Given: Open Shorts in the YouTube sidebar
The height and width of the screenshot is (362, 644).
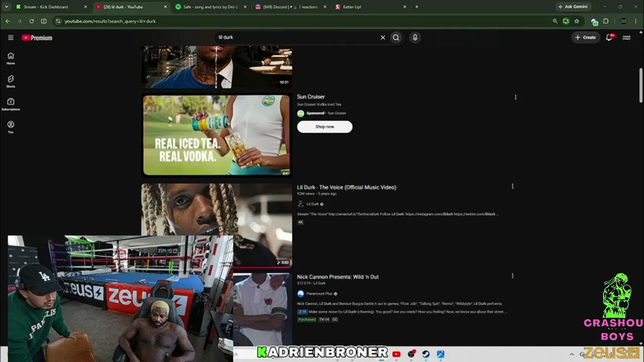Looking at the screenshot, I should 11,81.
